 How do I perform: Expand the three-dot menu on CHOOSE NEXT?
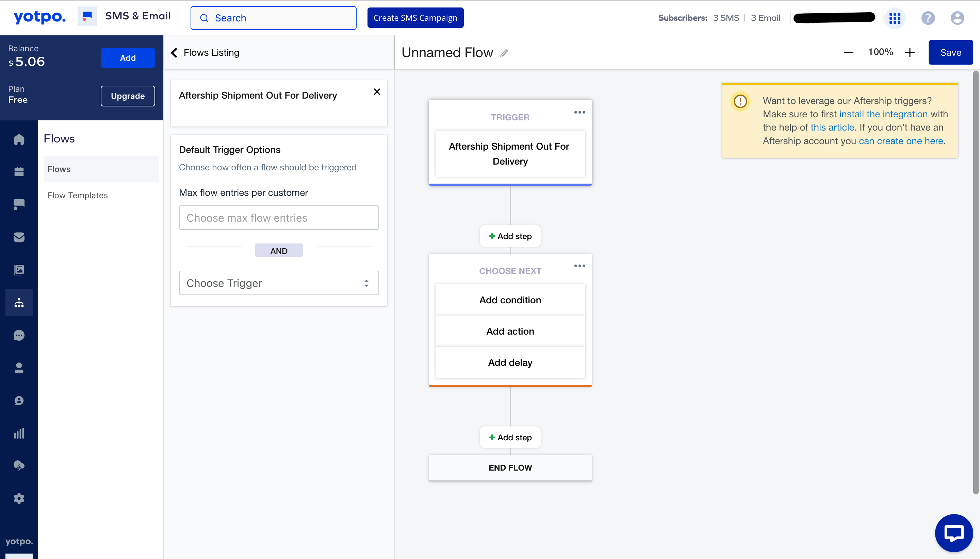pos(579,265)
